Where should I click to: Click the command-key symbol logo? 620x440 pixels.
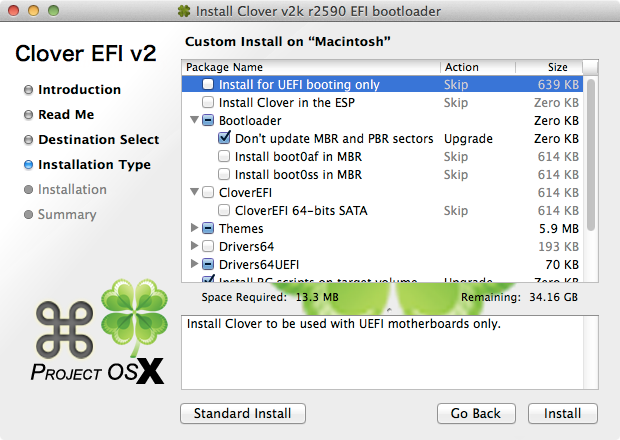(x=64, y=330)
